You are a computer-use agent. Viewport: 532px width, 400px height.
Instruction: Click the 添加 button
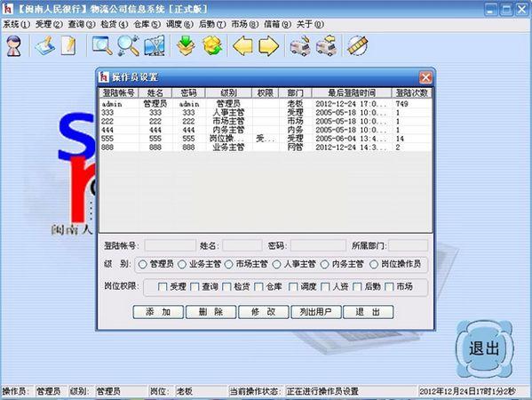click(158, 312)
